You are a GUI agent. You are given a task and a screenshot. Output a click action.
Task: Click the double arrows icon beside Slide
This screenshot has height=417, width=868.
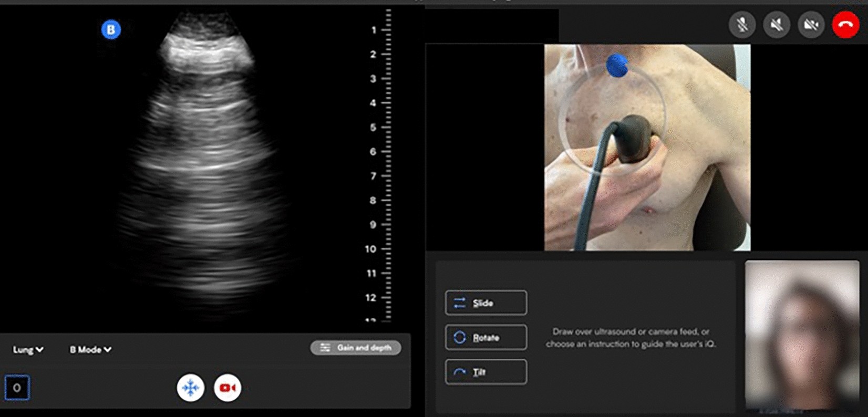point(460,303)
